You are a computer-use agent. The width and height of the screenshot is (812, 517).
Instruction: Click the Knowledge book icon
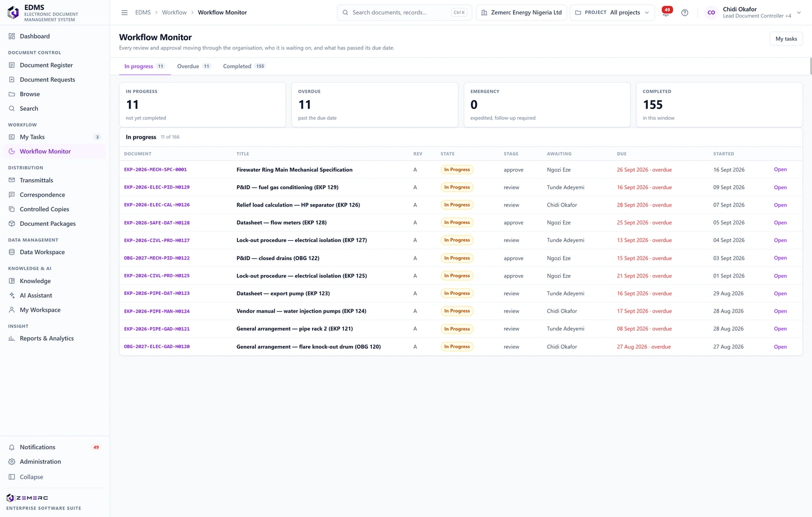point(12,281)
